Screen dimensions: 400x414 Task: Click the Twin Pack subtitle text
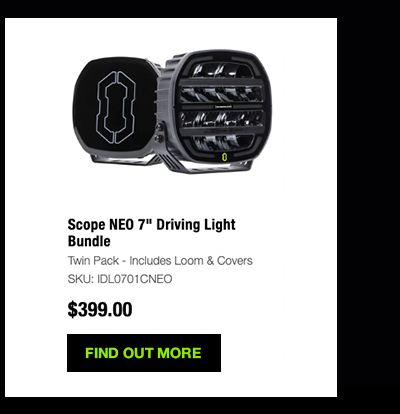pos(160,260)
